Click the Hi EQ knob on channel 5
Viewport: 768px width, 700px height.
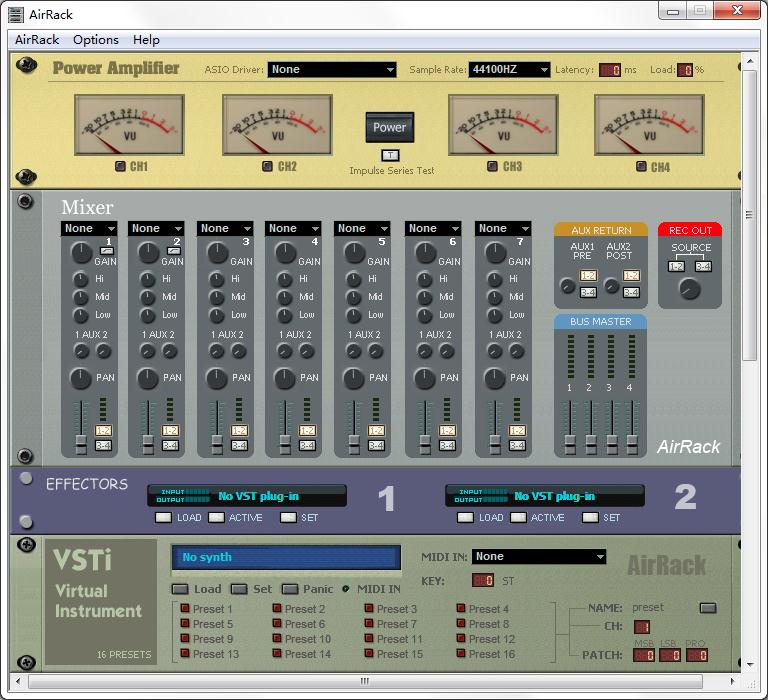(x=353, y=279)
